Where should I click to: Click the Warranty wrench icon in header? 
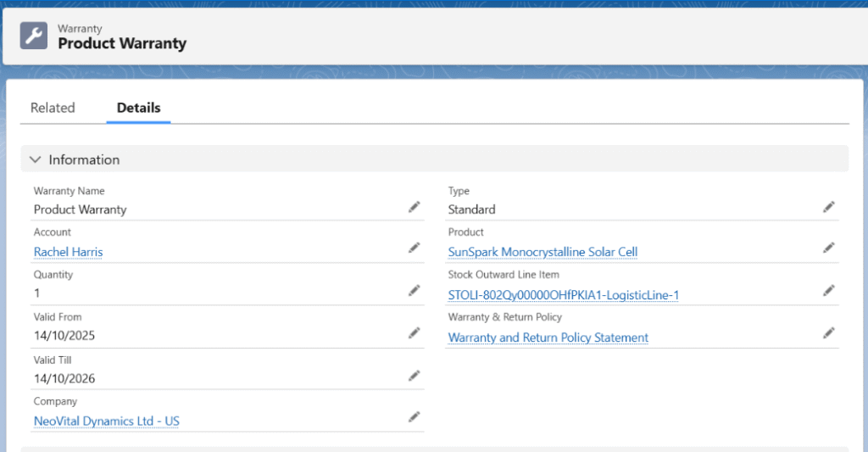(x=34, y=36)
